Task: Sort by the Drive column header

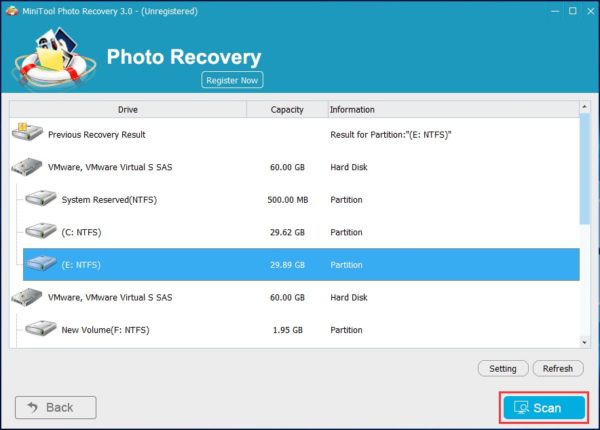Action: 128,109
